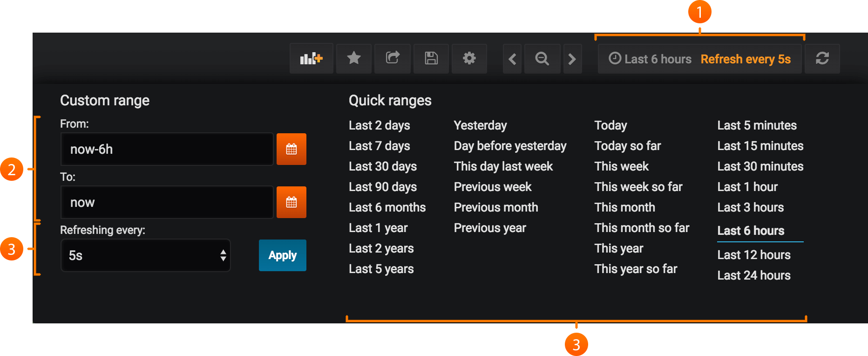Star the dashboard as favorite
Screen dimensions: 868x356
tap(354, 59)
